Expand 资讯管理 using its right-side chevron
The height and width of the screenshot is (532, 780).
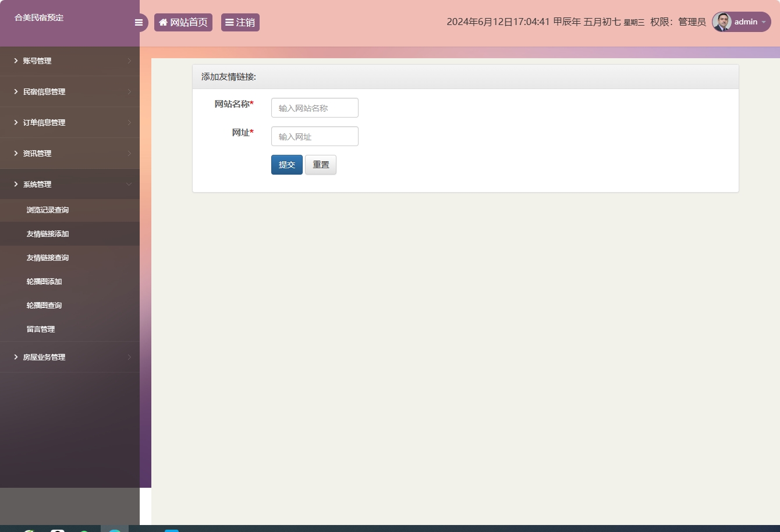129,153
